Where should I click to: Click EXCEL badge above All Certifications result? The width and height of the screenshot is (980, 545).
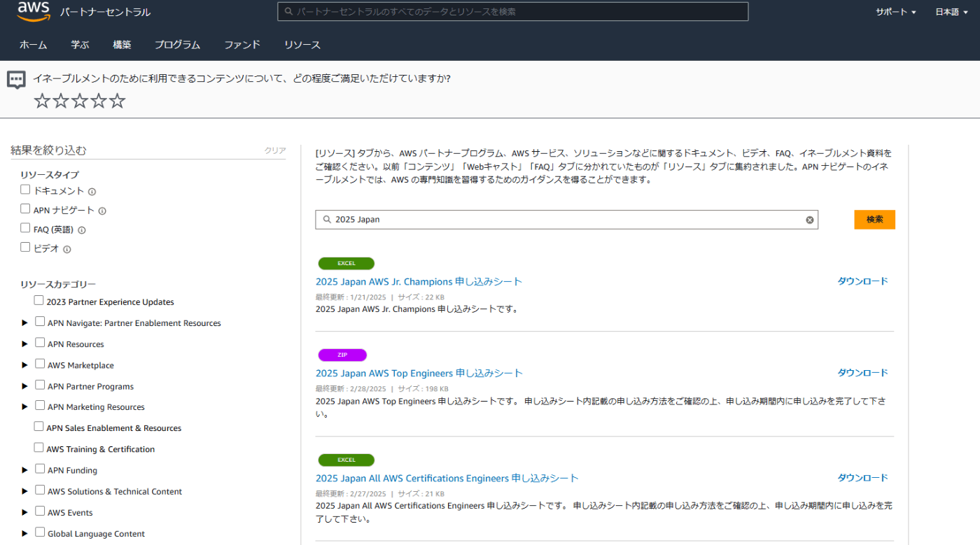[346, 460]
